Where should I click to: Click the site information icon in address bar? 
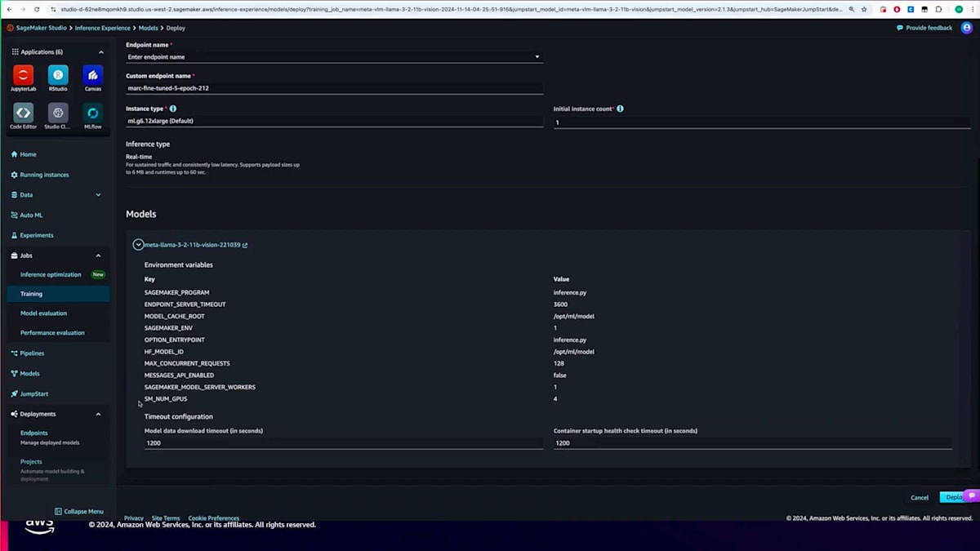(x=53, y=9)
